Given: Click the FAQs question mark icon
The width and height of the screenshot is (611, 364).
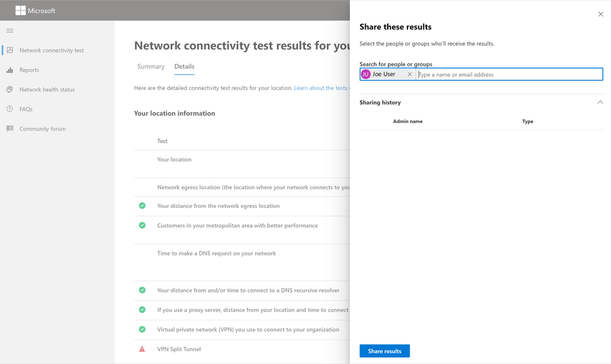Looking at the screenshot, I should point(10,109).
